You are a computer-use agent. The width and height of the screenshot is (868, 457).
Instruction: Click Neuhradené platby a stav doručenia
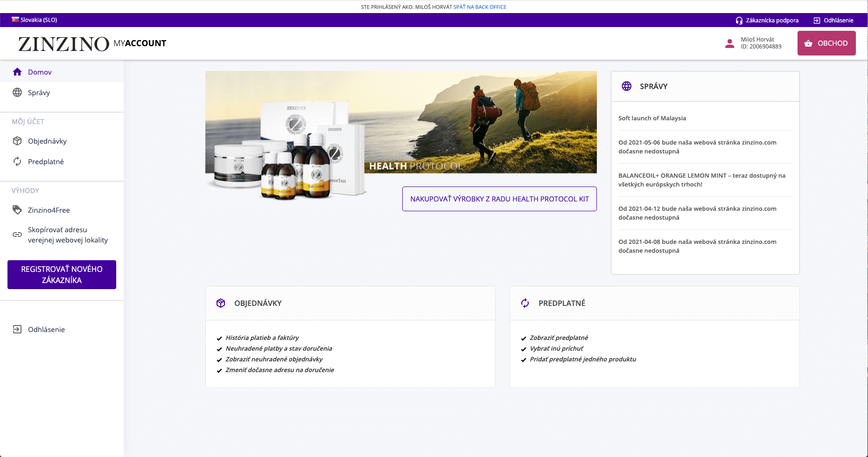coord(279,348)
